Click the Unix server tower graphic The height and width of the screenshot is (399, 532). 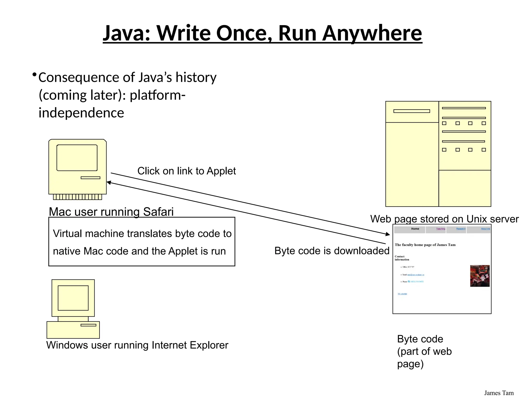click(438, 154)
